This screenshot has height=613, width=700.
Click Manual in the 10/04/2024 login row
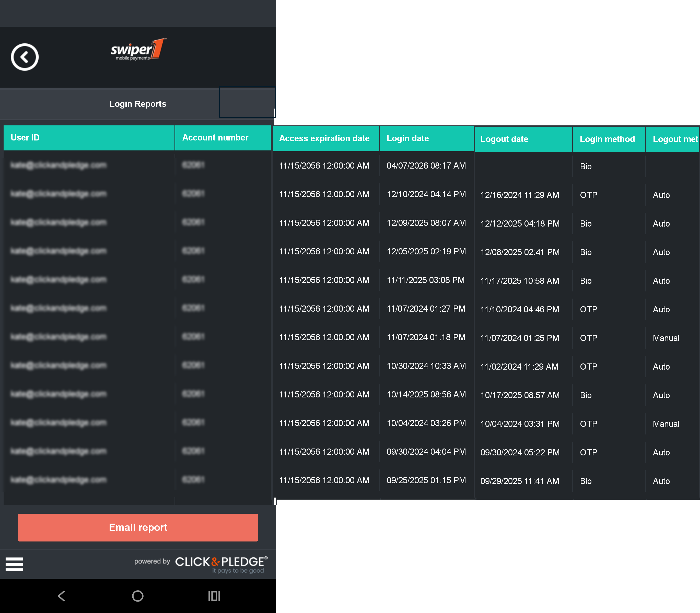(x=666, y=424)
